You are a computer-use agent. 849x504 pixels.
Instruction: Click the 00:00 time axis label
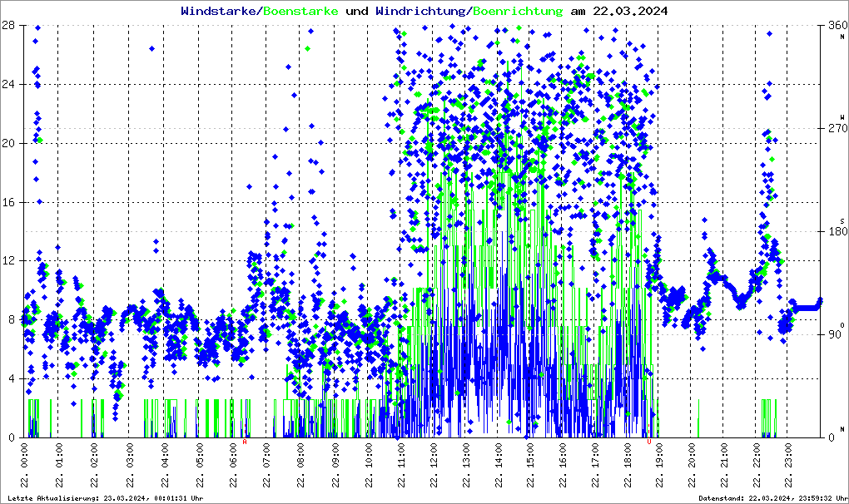pos(25,467)
